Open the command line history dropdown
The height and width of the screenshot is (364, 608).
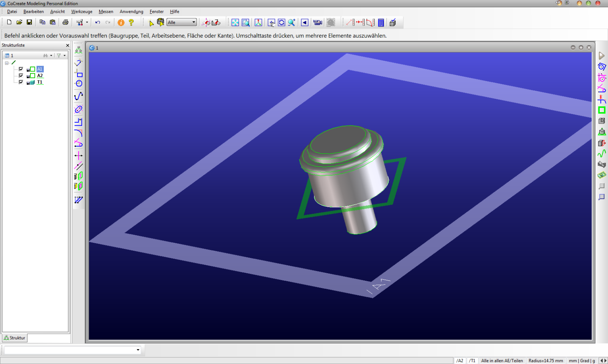pos(138,350)
